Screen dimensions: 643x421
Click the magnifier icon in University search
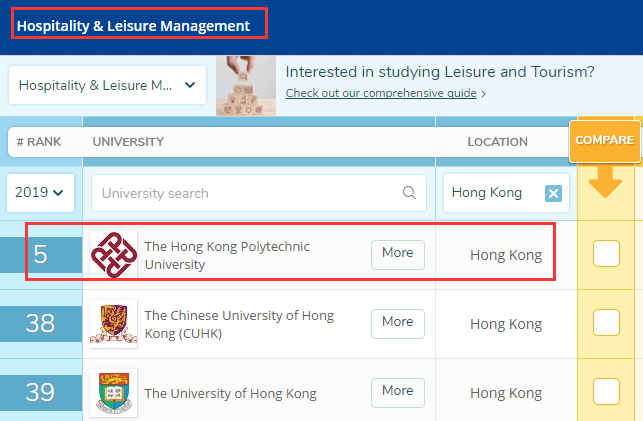coord(409,192)
